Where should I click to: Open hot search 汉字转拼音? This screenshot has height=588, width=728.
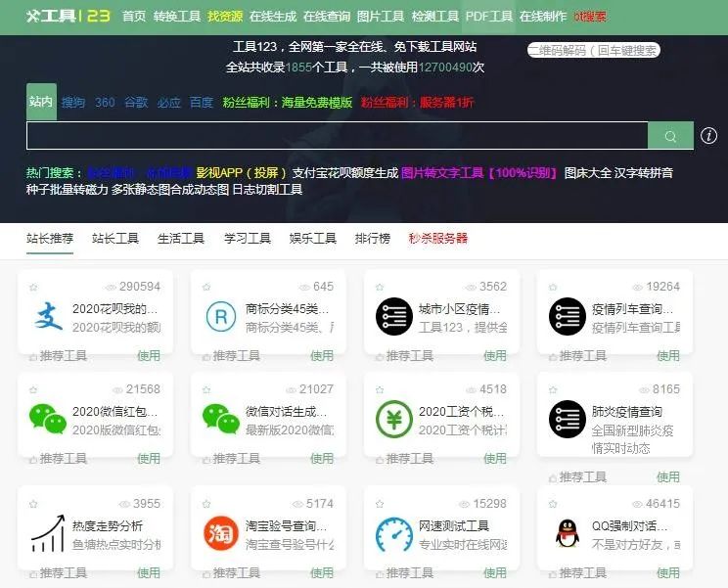(644, 173)
